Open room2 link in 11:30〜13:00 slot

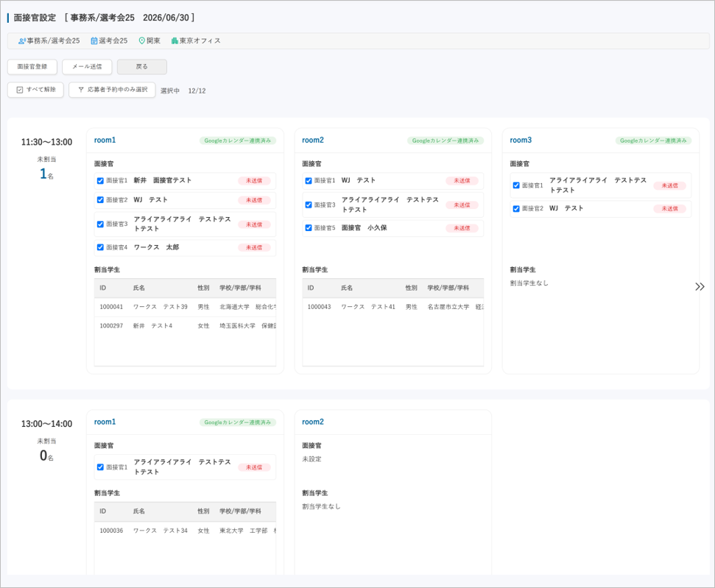tap(313, 141)
